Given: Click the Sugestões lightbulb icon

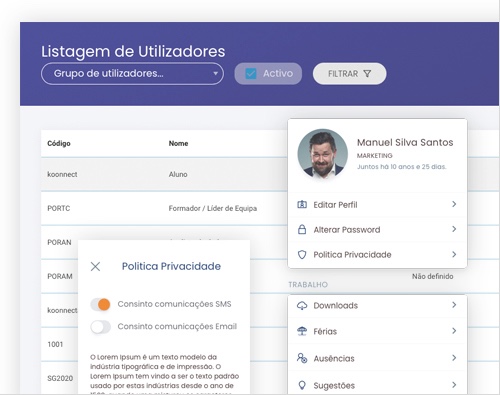Looking at the screenshot, I should tap(302, 385).
